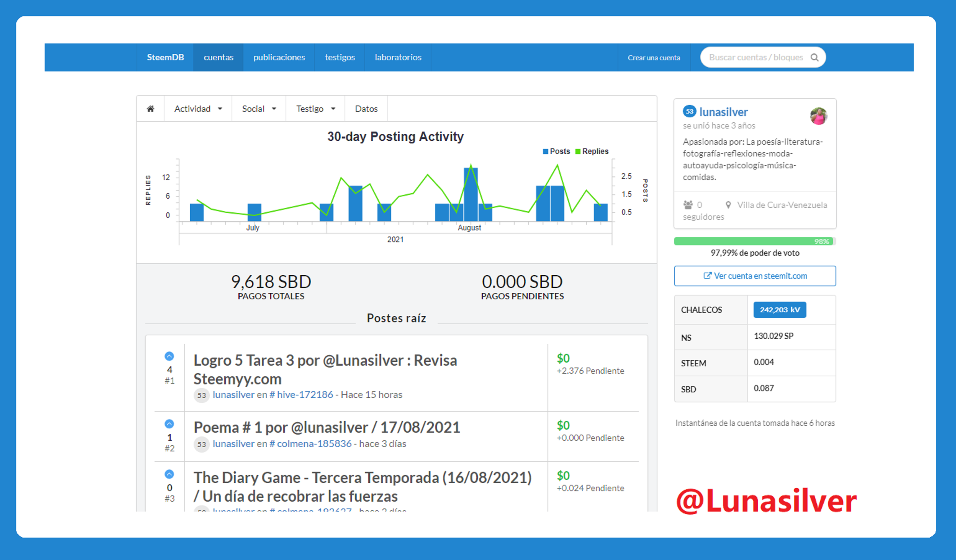This screenshot has width=956, height=560.
Task: Click lunasilver author link on Logro 5 post
Action: [233, 395]
